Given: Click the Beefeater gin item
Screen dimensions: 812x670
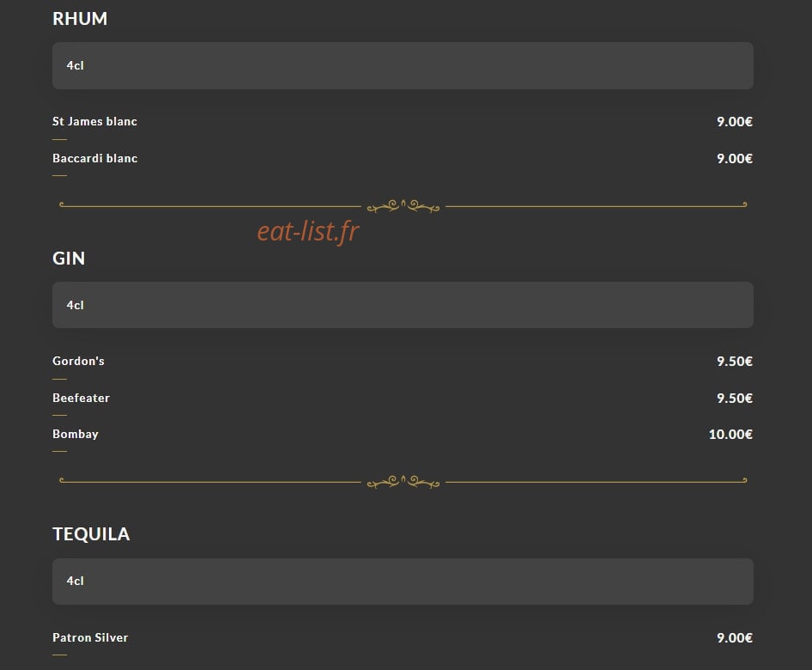Looking at the screenshot, I should 81,398.
